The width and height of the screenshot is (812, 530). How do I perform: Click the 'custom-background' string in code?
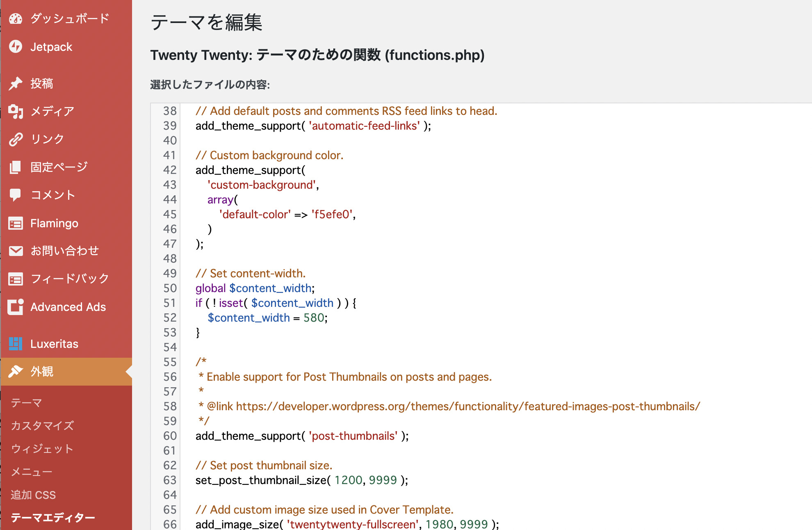(x=262, y=185)
